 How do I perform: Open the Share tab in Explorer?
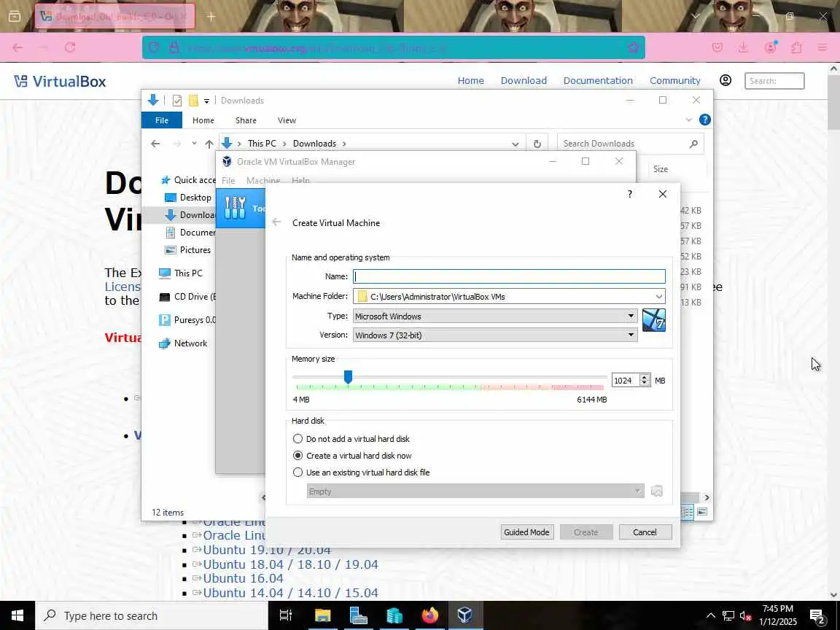pyautogui.click(x=246, y=120)
